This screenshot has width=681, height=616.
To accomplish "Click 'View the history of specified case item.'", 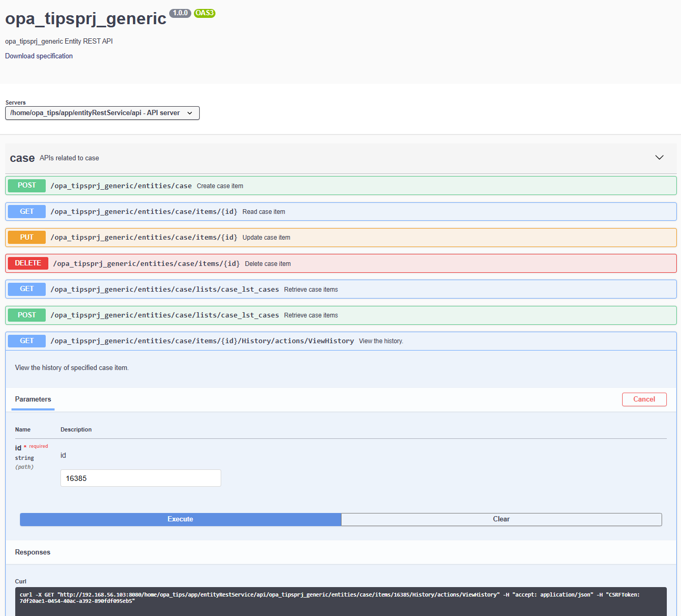I will (x=72, y=368).
